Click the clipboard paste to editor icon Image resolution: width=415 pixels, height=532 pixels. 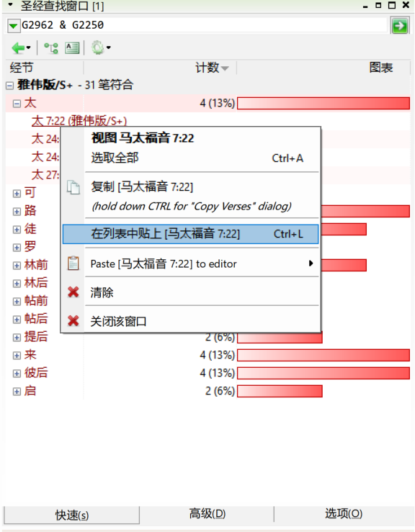coord(73,263)
